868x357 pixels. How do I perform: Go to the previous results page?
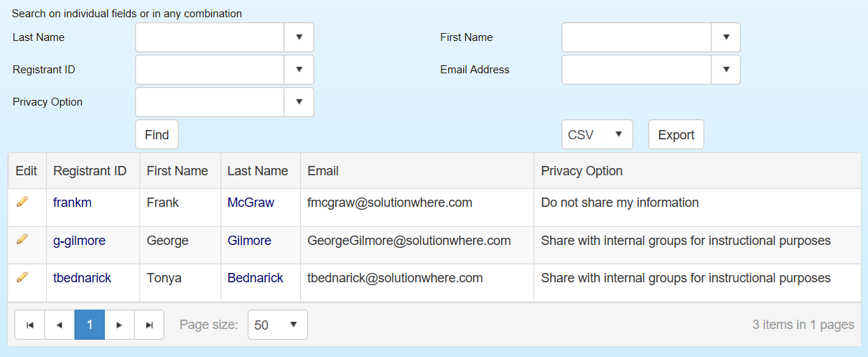click(x=60, y=325)
